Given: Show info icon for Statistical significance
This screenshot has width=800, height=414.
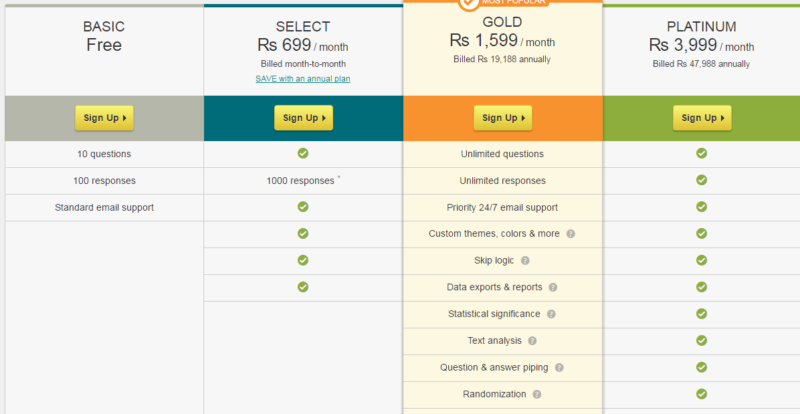Looking at the screenshot, I should (x=551, y=314).
